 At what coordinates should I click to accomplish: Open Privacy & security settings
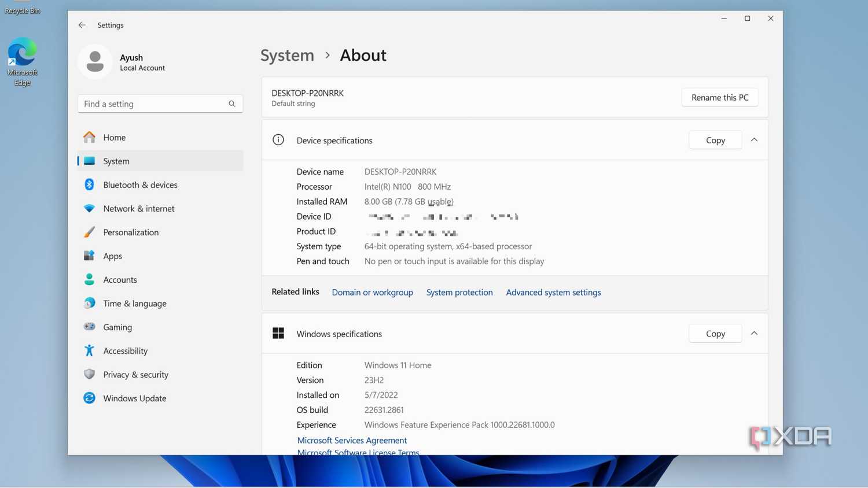160,374
